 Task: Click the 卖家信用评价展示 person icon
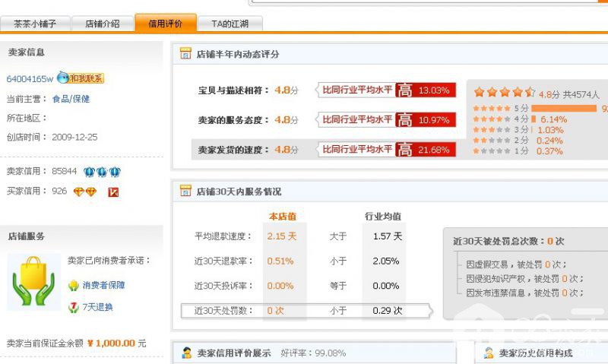[x=187, y=353]
